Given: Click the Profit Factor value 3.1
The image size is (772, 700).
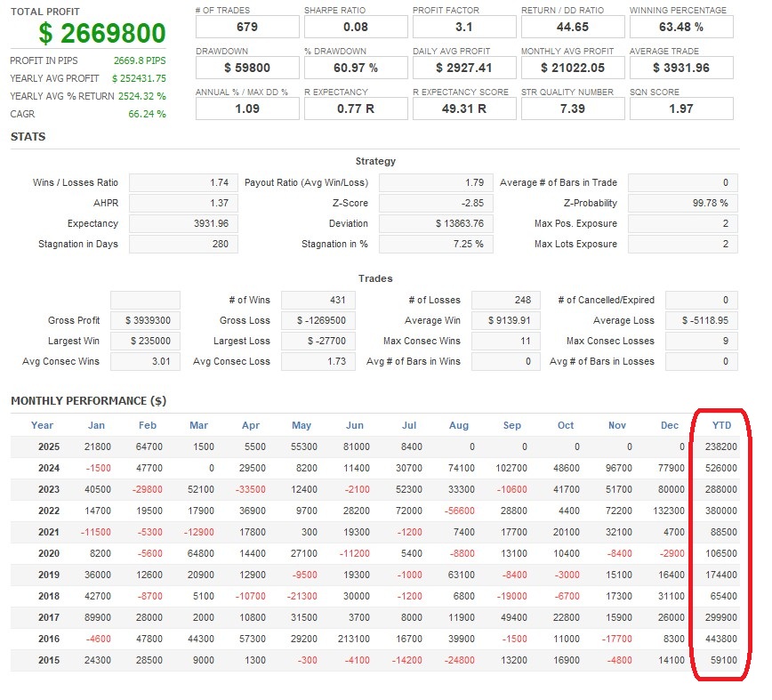Looking at the screenshot, I should tap(463, 27).
